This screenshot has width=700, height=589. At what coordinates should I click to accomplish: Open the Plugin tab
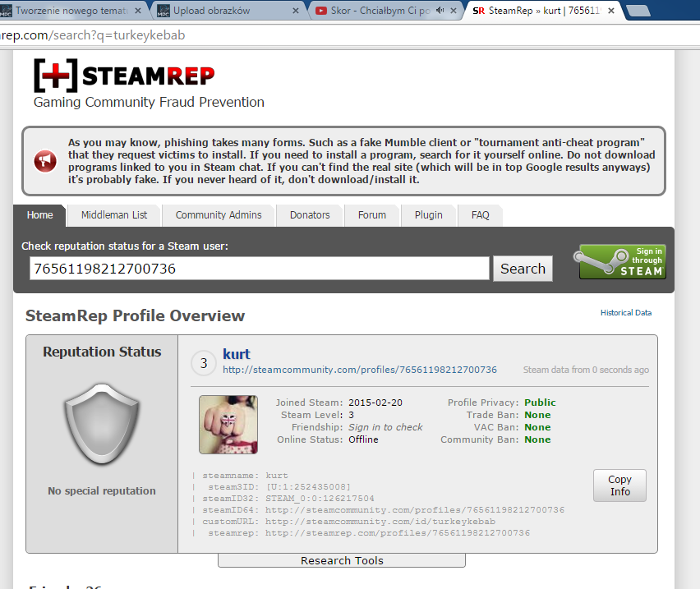(x=429, y=215)
